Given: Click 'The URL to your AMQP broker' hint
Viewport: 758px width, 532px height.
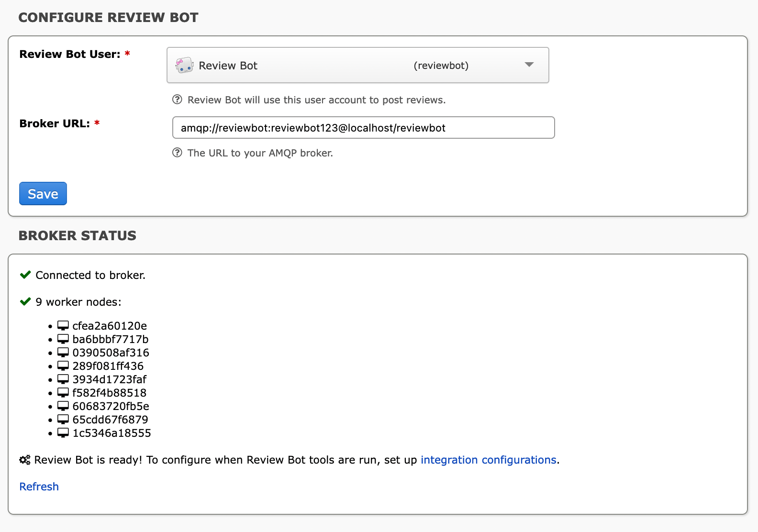Looking at the screenshot, I should tap(260, 153).
